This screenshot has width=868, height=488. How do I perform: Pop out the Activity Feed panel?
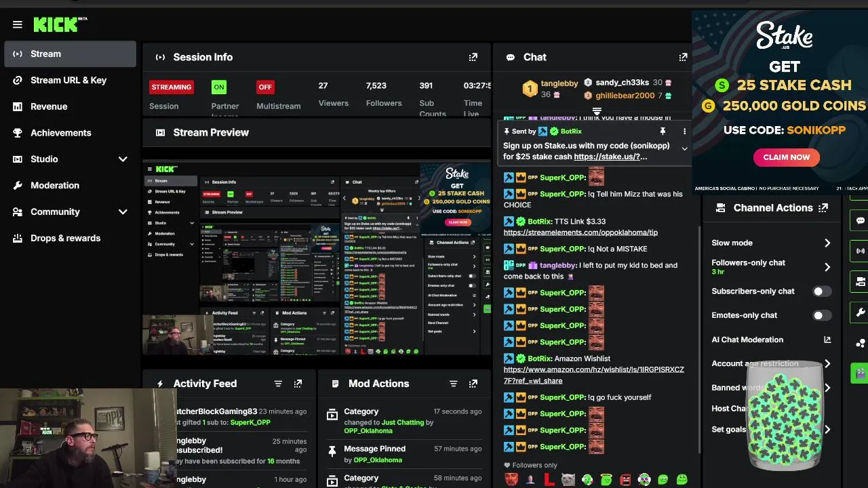pyautogui.click(x=298, y=384)
